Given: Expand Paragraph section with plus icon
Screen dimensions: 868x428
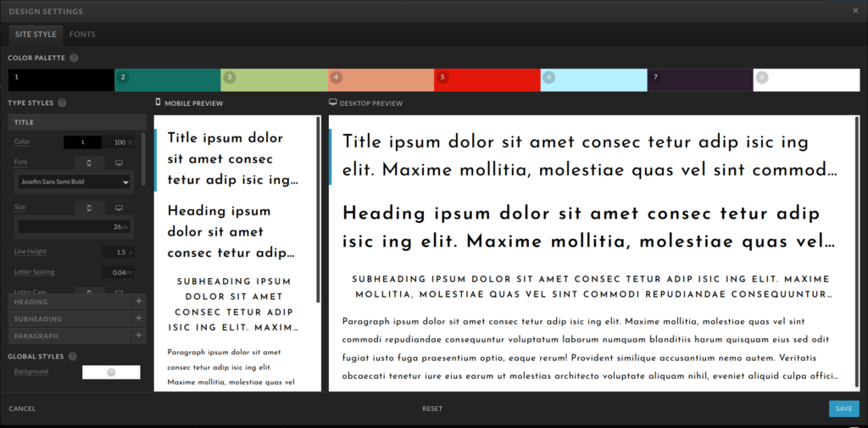Looking at the screenshot, I should (x=138, y=336).
